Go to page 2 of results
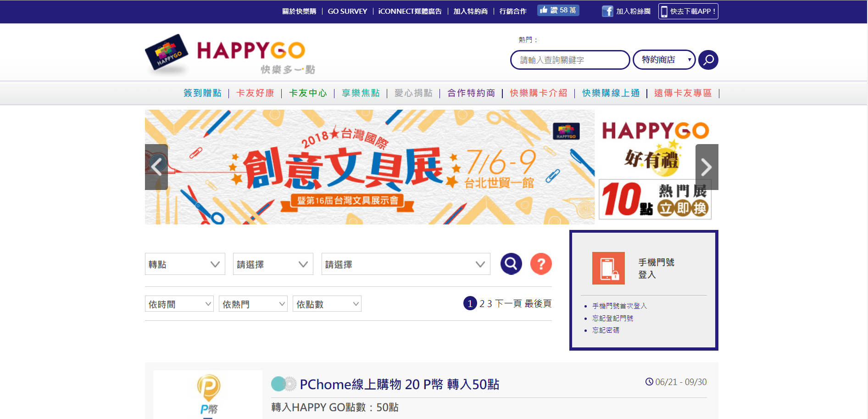 (482, 304)
